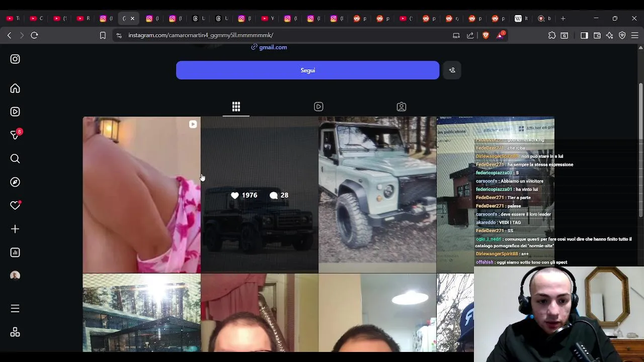The width and height of the screenshot is (644, 362).
Task: Click the 1976 likes count
Action: [x=244, y=195]
